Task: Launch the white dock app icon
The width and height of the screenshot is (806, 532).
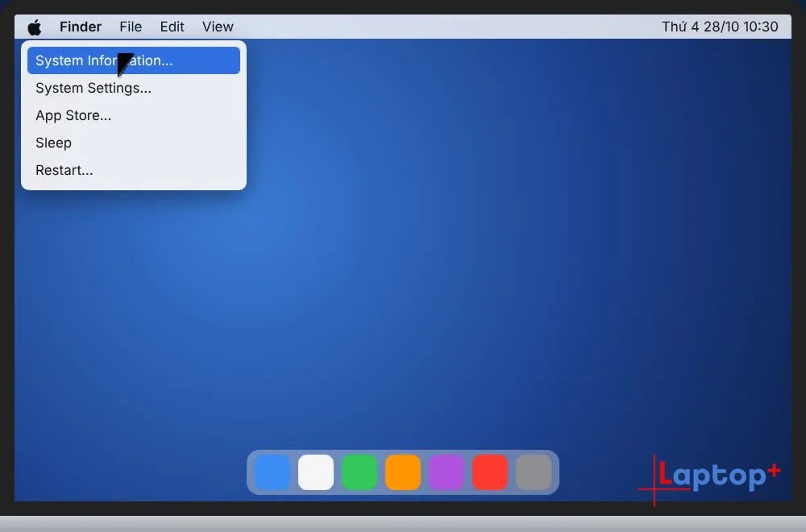Action: (x=316, y=472)
